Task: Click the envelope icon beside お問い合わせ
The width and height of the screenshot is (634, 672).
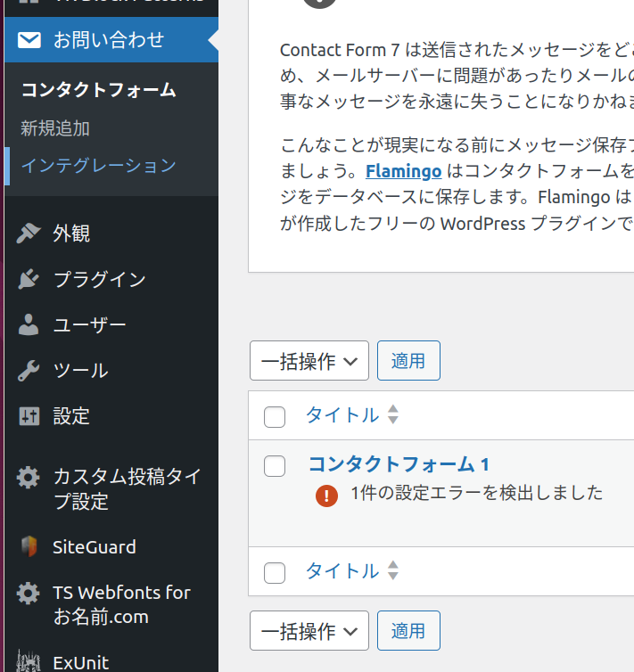Action: pos(29,40)
